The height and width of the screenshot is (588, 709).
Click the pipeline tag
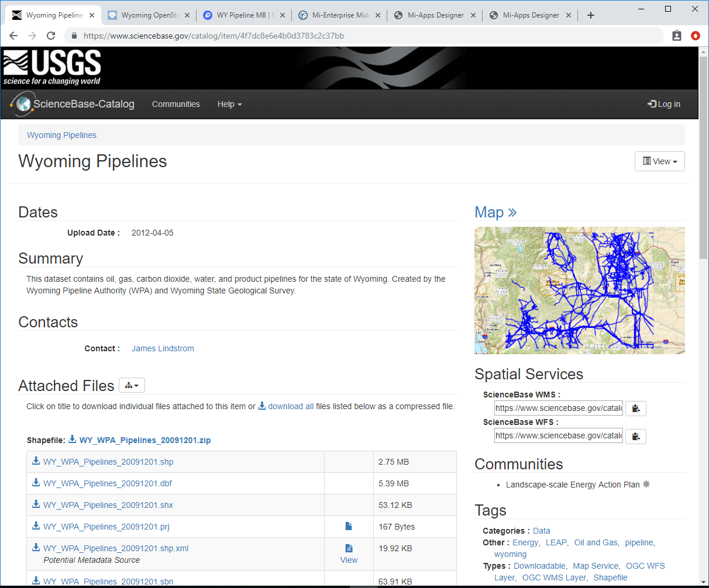pyautogui.click(x=639, y=542)
